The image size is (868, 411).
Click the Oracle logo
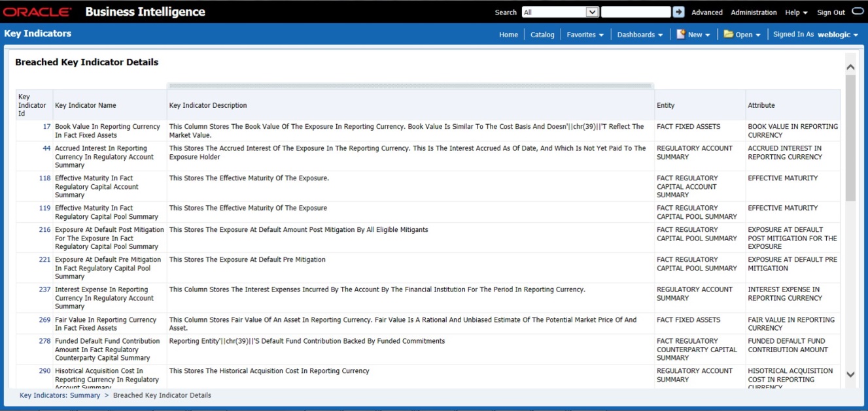(x=38, y=12)
